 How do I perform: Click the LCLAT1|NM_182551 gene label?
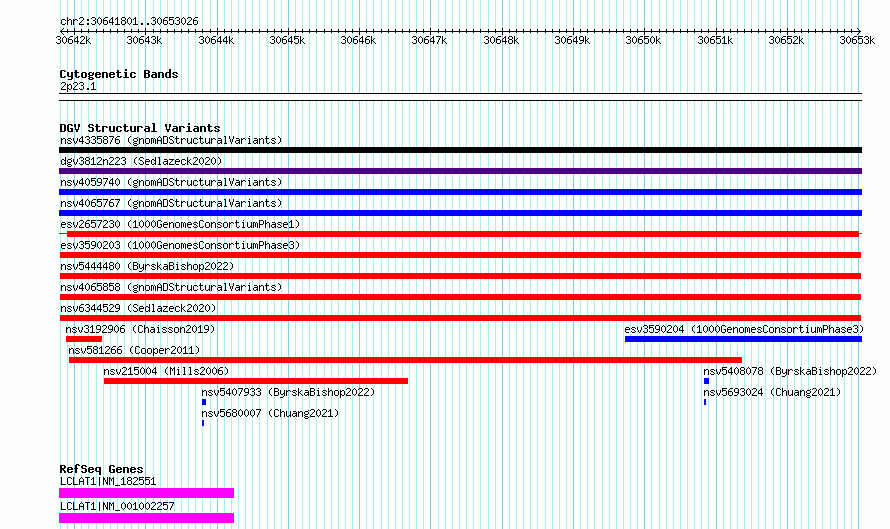[108, 481]
